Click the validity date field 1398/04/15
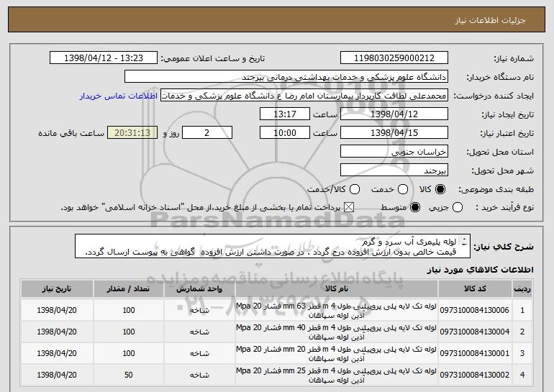Screen dimensions: 554x392 tap(394, 133)
